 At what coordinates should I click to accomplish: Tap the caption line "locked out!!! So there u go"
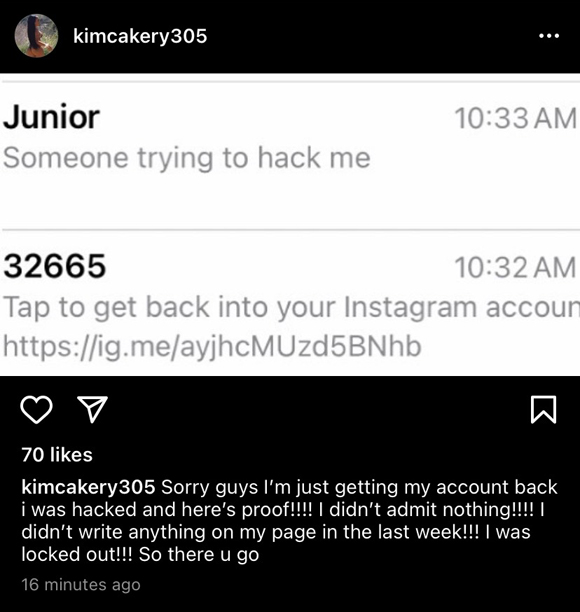[x=140, y=555]
